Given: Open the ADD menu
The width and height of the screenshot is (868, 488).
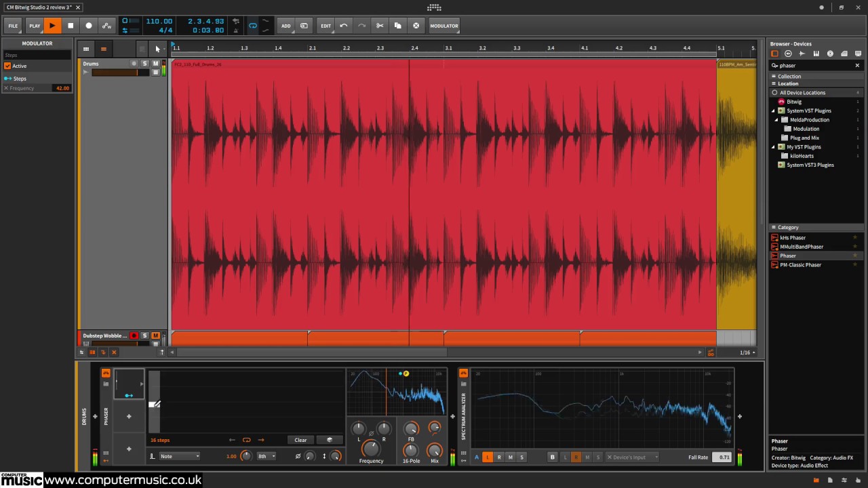Looking at the screenshot, I should pyautogui.click(x=286, y=26).
